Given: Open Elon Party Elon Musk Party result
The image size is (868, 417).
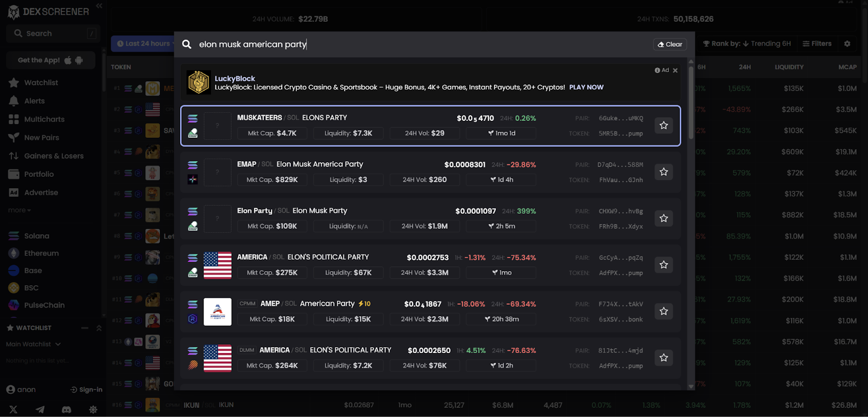Looking at the screenshot, I should (430, 219).
